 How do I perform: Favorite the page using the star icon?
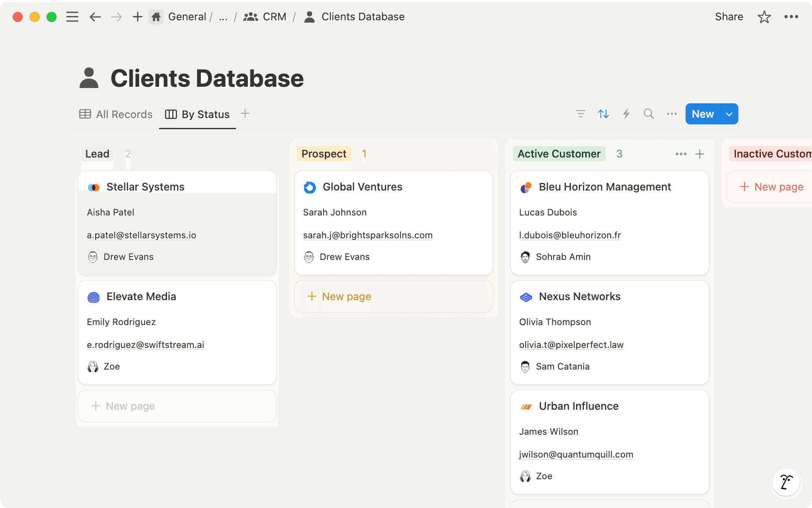click(764, 17)
